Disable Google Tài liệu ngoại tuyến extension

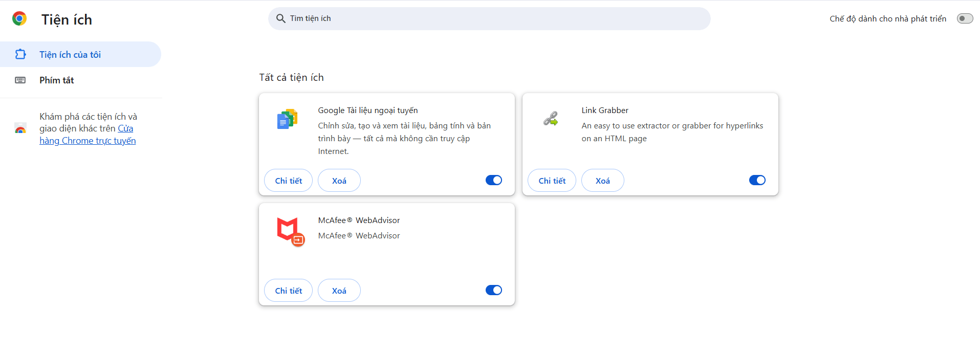(494, 180)
